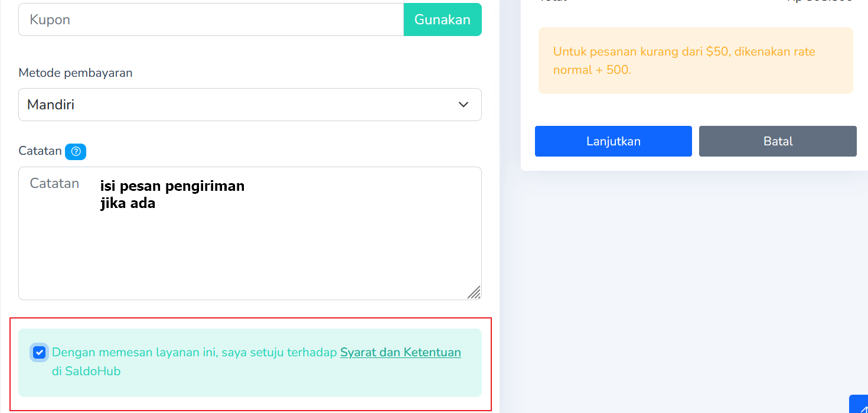
Task: Open the Syarat dan Ketentuan link
Action: 400,353
